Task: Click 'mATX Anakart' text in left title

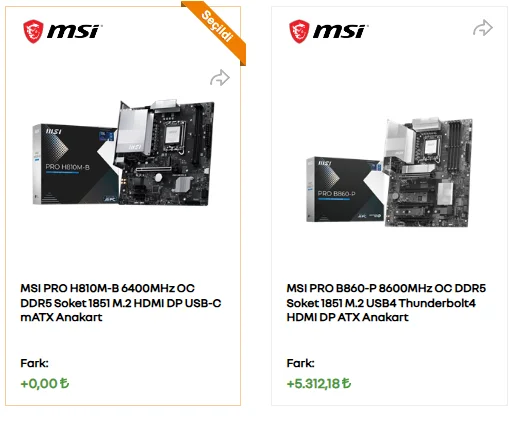Action: pos(61,317)
